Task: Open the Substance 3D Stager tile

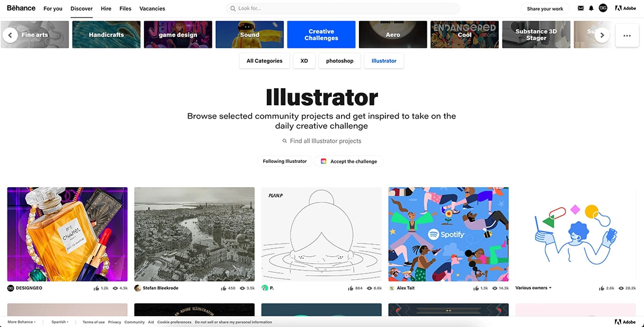Action: (536, 35)
